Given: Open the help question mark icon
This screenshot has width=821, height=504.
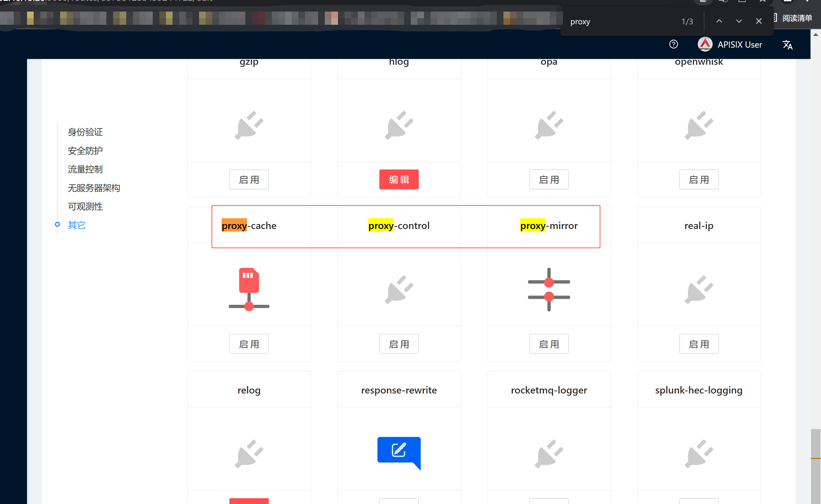Looking at the screenshot, I should pos(673,44).
